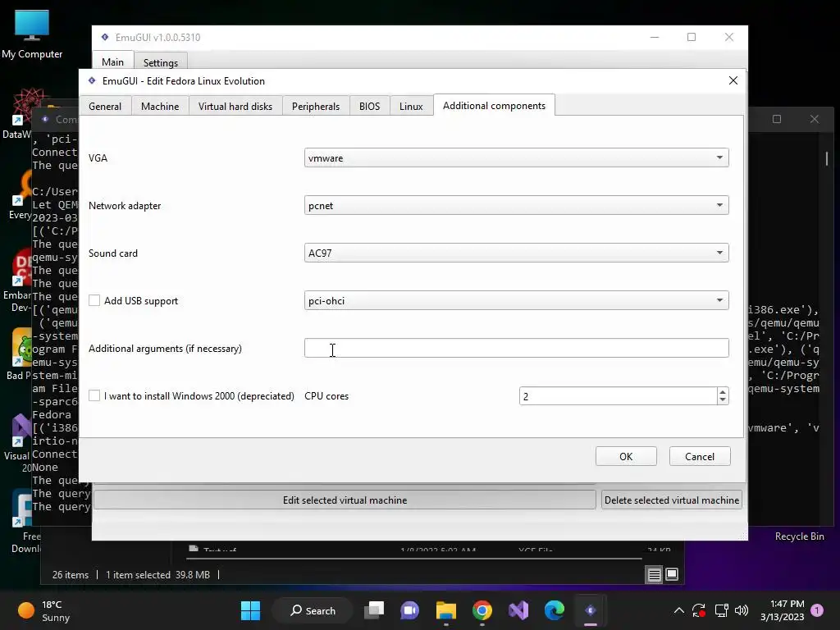
Task: Click the sync update tray icon
Action: [x=699, y=610]
